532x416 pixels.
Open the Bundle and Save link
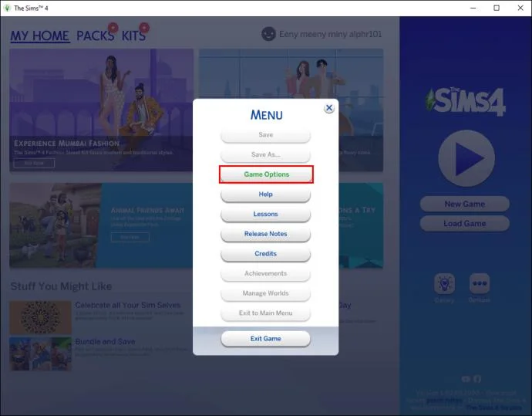[x=105, y=341]
